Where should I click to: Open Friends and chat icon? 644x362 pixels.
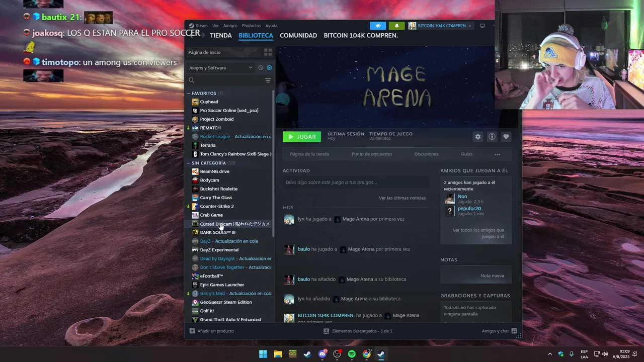point(514,331)
